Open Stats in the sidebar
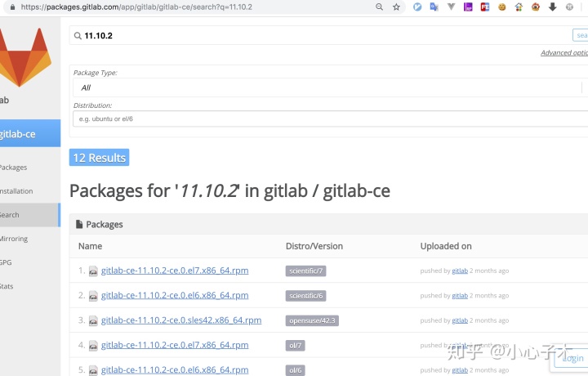Screen dimensions: 588x376 (x=7, y=286)
